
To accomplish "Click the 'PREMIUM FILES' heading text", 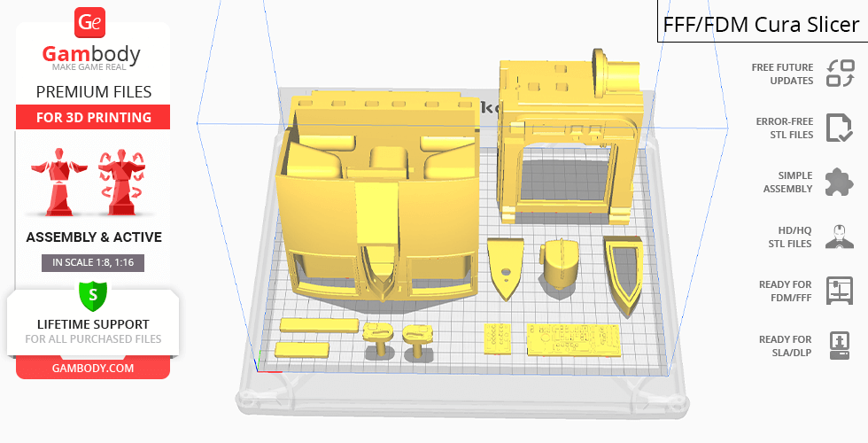I will (x=93, y=91).
